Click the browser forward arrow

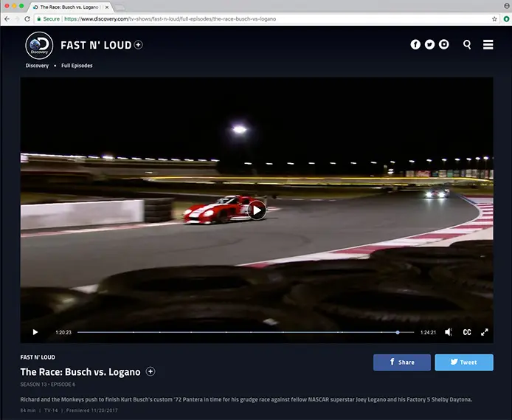coord(17,19)
